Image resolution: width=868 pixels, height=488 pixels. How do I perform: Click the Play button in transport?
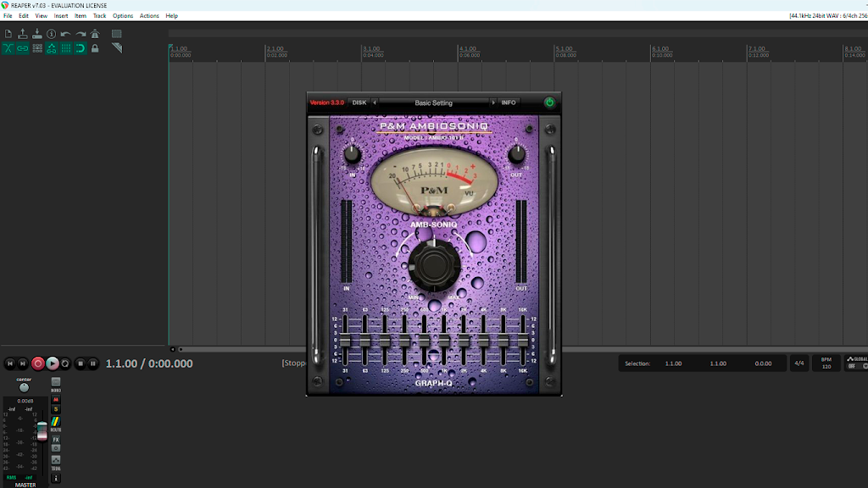(52, 363)
